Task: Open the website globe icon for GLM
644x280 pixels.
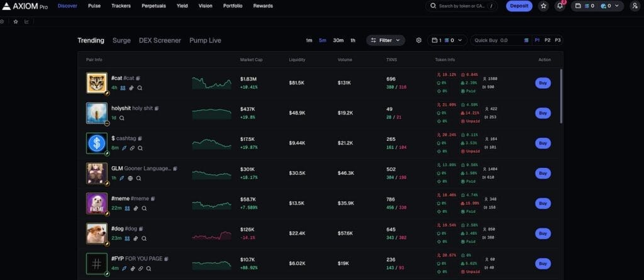Action: 130,178
